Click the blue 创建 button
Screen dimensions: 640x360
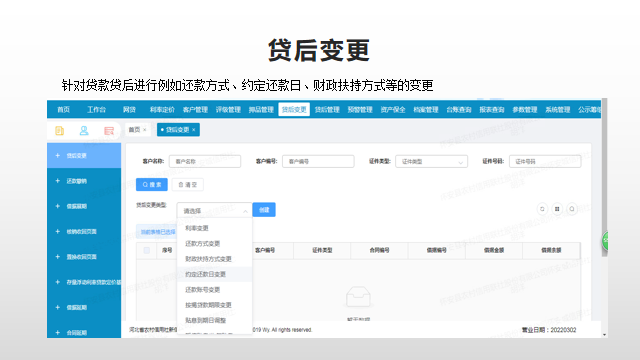[x=264, y=210]
